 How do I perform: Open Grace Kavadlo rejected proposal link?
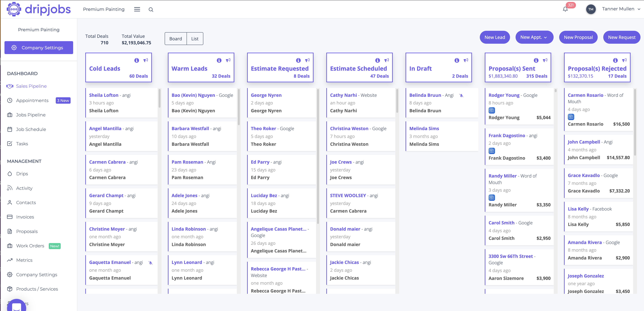point(583,175)
